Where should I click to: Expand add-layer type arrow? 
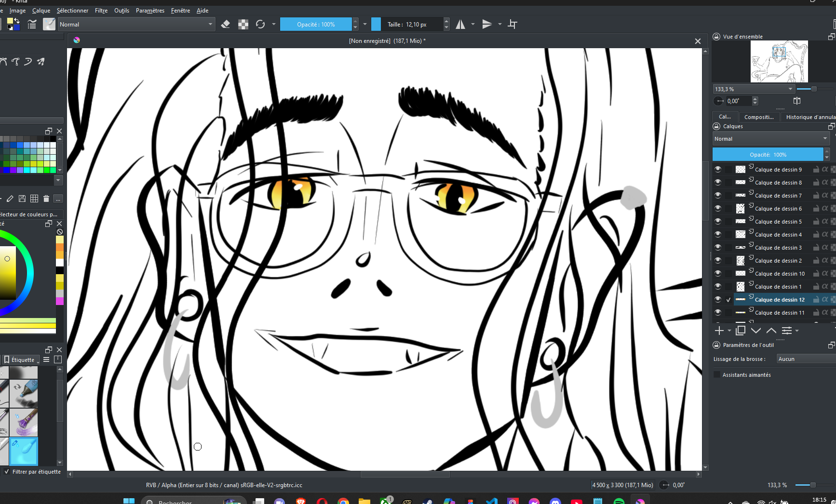729,331
